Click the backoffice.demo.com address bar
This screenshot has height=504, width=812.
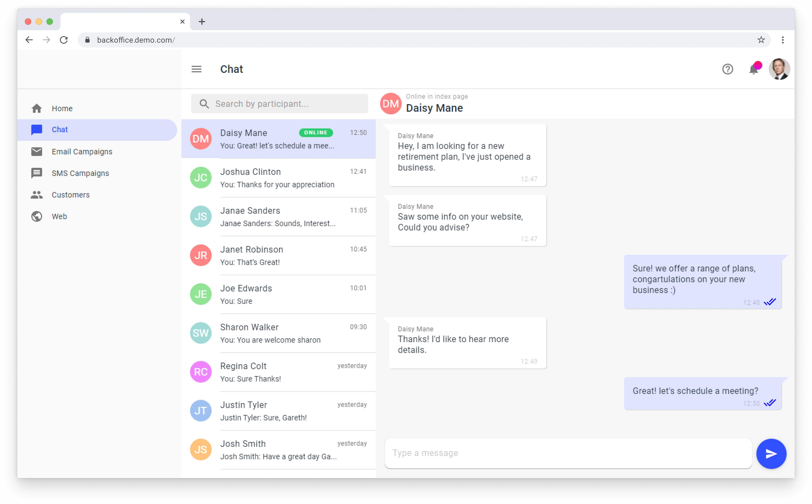tap(424, 40)
